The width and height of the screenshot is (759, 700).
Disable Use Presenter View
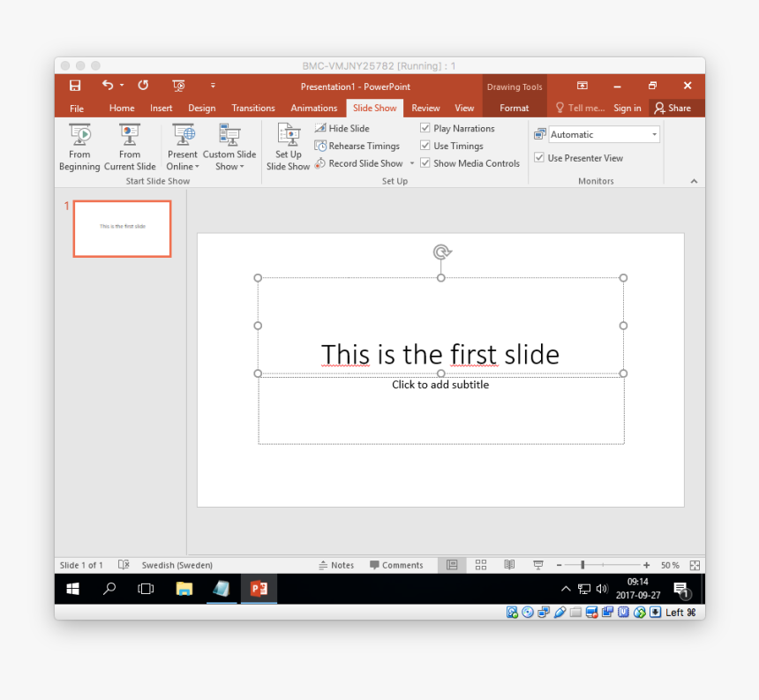pyautogui.click(x=539, y=158)
